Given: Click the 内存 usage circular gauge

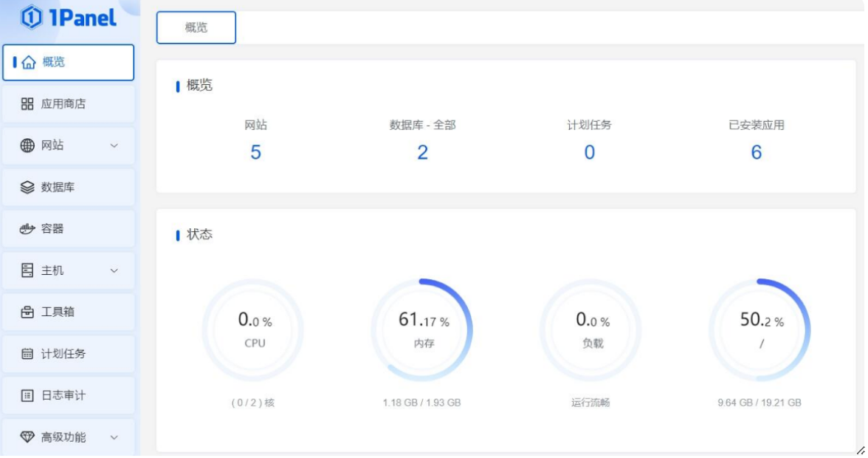Looking at the screenshot, I should point(423,329).
